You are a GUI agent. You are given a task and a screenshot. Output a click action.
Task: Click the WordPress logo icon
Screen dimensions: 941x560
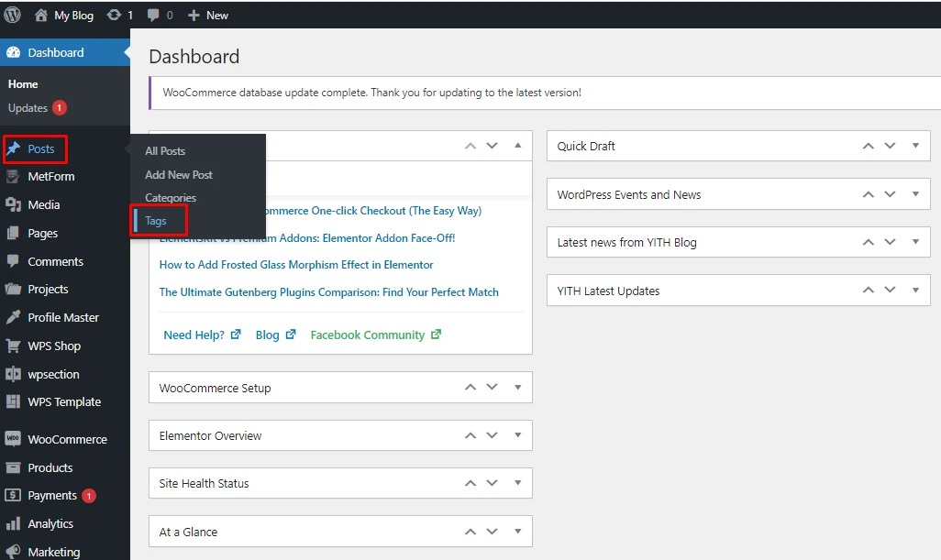tap(13, 15)
